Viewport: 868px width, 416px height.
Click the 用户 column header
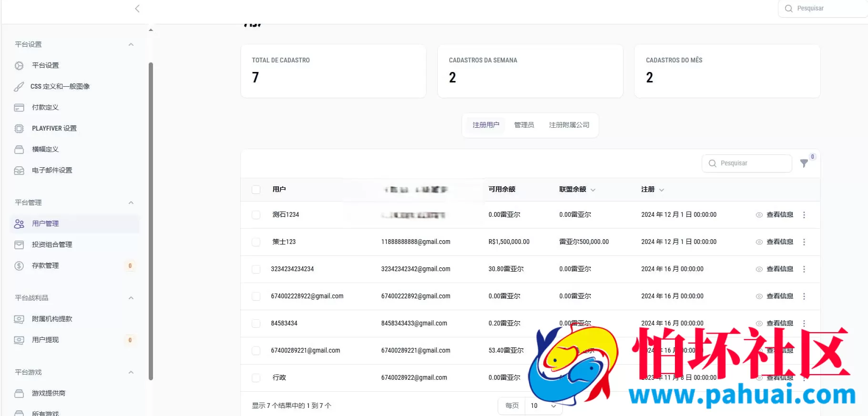pos(279,190)
